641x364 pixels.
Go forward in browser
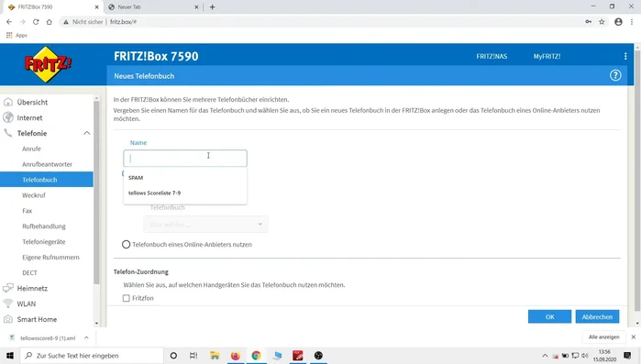pos(23,22)
